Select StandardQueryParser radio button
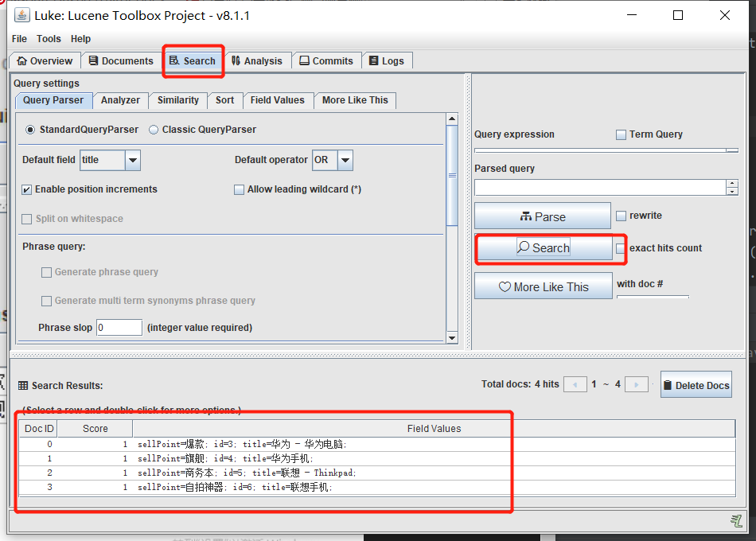756x541 pixels. coord(30,130)
